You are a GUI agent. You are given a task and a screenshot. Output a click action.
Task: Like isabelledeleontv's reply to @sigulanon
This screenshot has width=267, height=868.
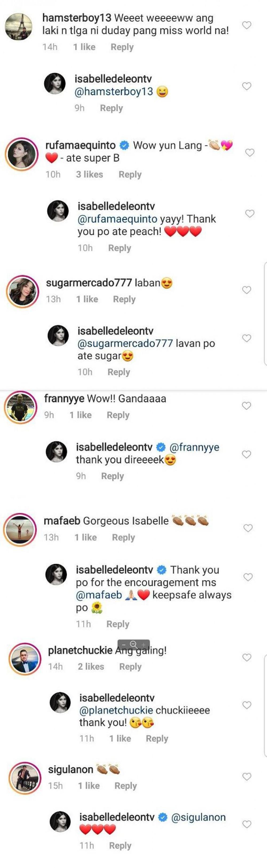(247, 824)
